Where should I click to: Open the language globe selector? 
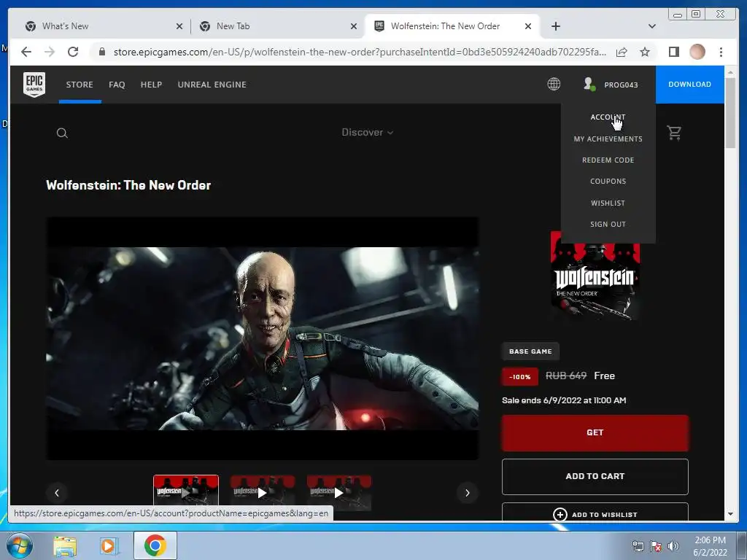click(x=554, y=85)
